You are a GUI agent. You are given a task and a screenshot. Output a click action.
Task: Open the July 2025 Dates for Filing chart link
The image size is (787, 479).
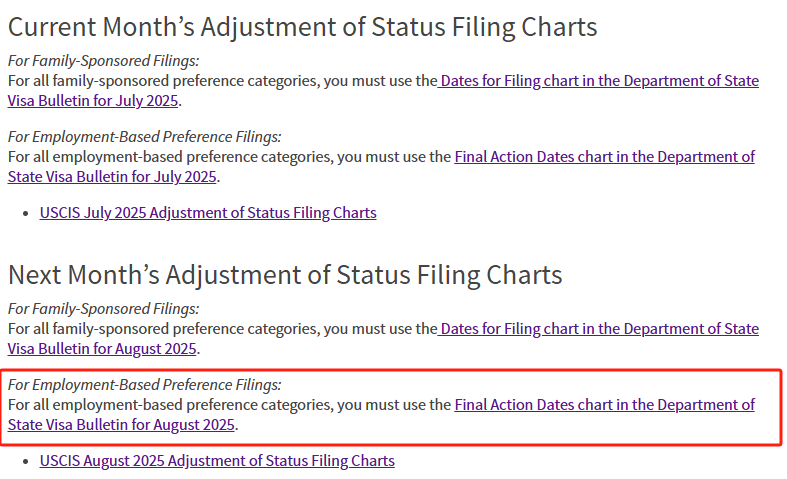598,81
